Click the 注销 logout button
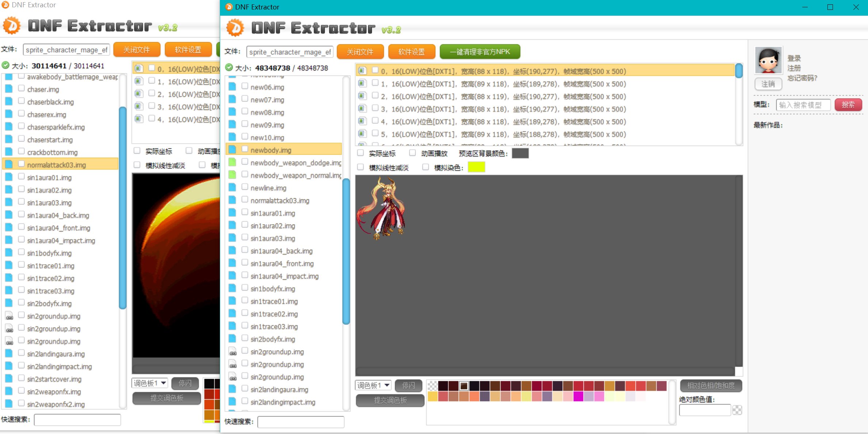Screen dimensions: 868x434 coord(768,84)
